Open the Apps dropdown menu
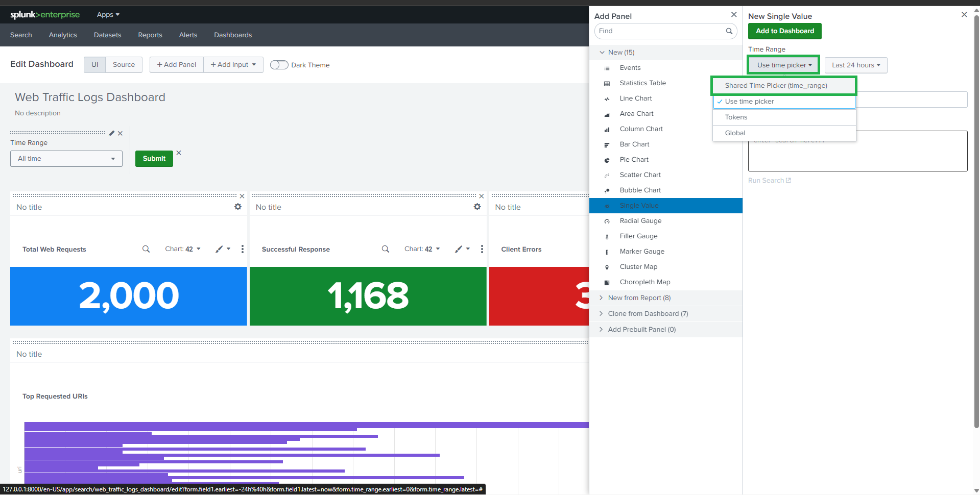Image resolution: width=980 pixels, height=495 pixels. (x=108, y=15)
